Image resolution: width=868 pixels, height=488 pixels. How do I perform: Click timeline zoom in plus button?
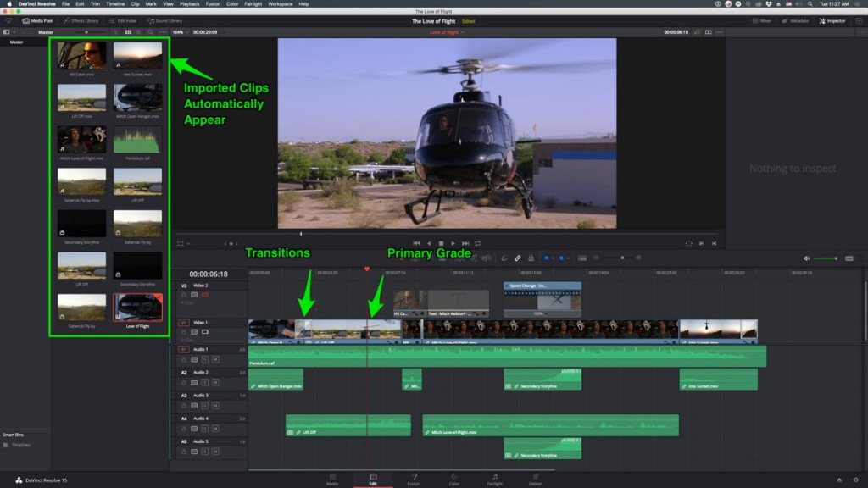(x=638, y=258)
